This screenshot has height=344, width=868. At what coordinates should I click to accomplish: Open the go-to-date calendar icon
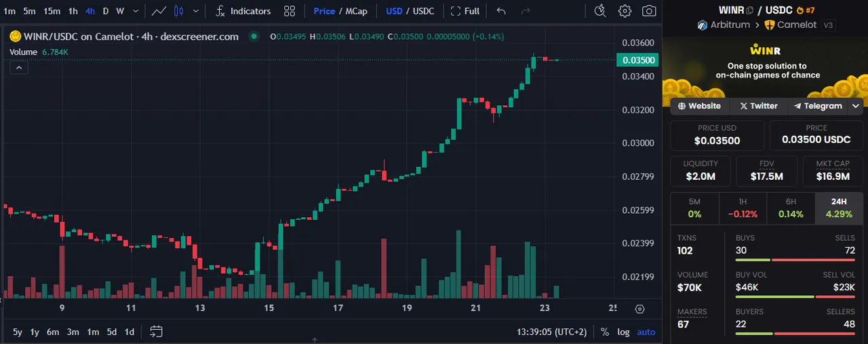point(156,332)
